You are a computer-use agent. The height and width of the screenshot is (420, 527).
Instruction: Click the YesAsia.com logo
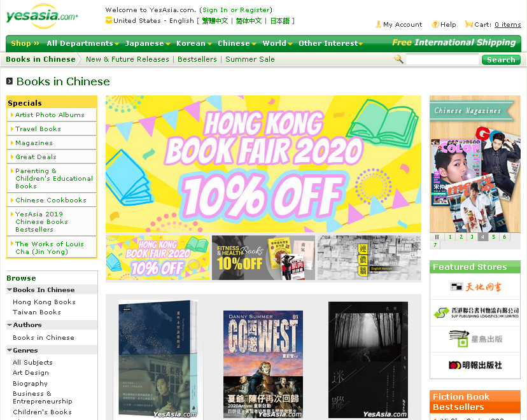click(x=42, y=17)
